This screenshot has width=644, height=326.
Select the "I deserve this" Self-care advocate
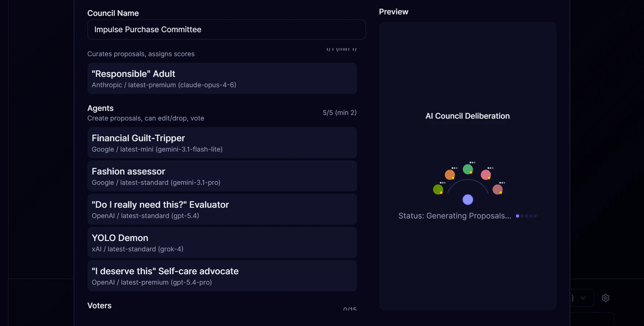pyautogui.click(x=222, y=276)
